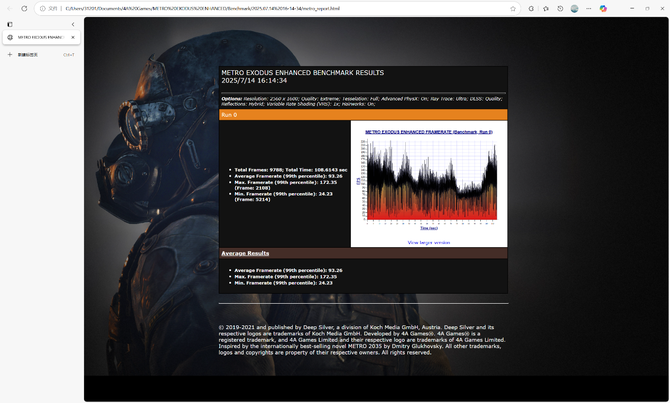Click the METRO EXODUS ENHANCED FRAMERATE chart title link
This screenshot has width=670, height=403.
click(x=429, y=132)
